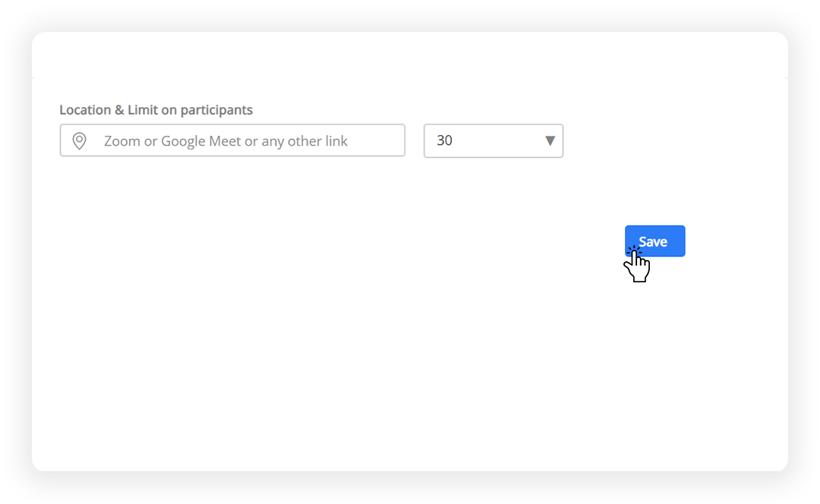Toggle open the 30 participants selector arrow
820x504 pixels.
(550, 140)
